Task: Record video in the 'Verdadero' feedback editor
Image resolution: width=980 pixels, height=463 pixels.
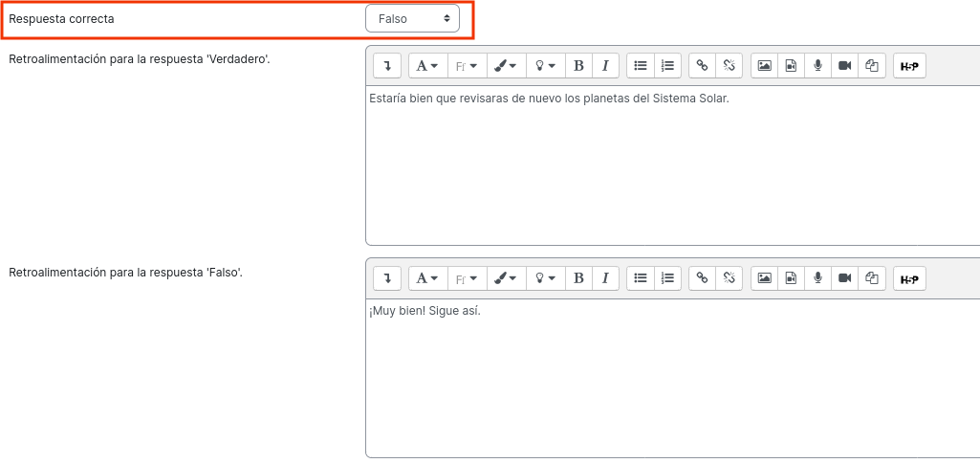Action: click(845, 66)
